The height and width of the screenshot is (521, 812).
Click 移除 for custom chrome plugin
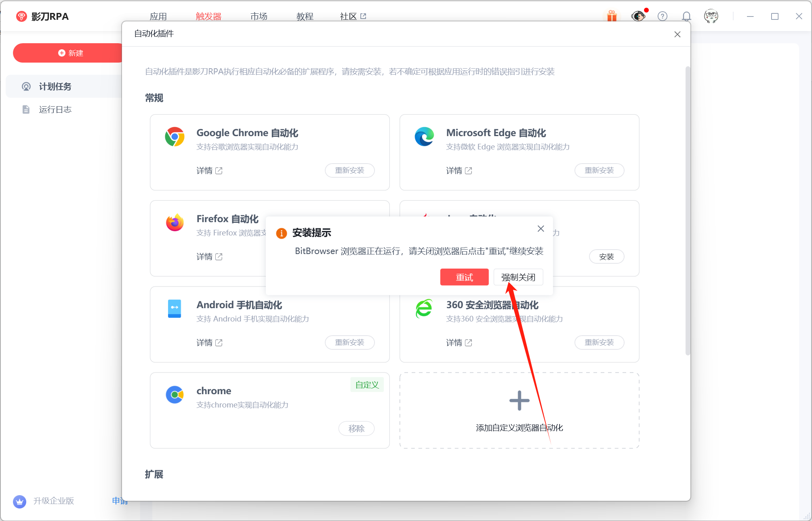tap(356, 429)
